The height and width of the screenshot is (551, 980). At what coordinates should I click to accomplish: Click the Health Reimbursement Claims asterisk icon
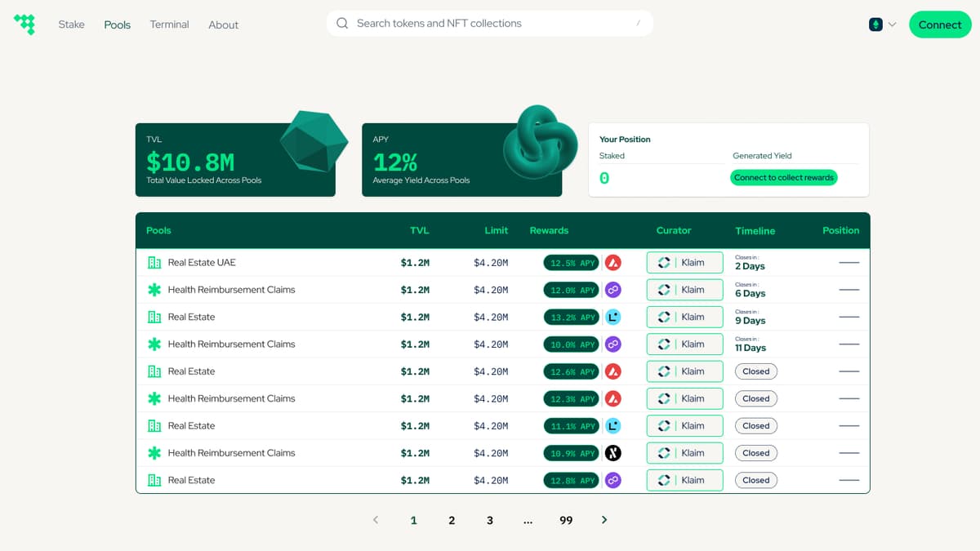pyautogui.click(x=154, y=290)
